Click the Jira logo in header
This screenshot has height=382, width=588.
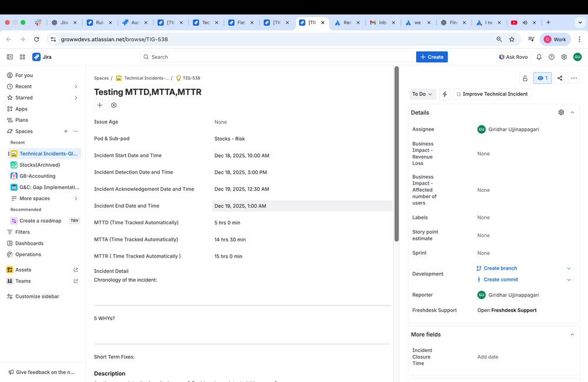42,57
